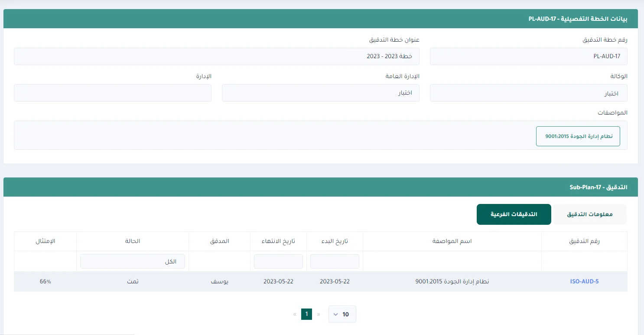Screen dimensions: 644x335
Task: Select page 1 in the pagination
Action: [307, 314]
